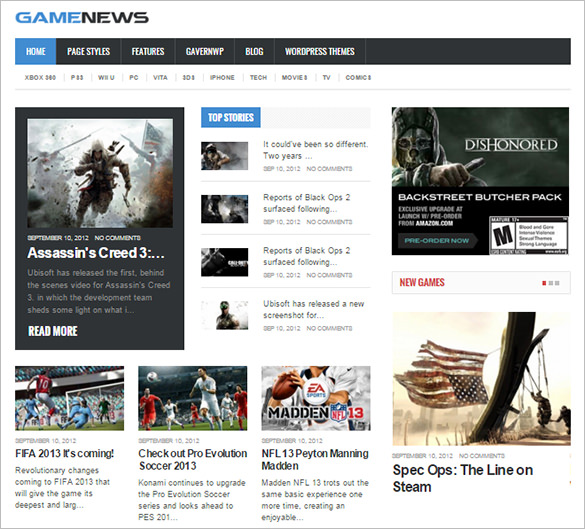This screenshot has height=529, width=585.
Task: Open the Assassin's Creed 3 featured image
Action: 100,173
